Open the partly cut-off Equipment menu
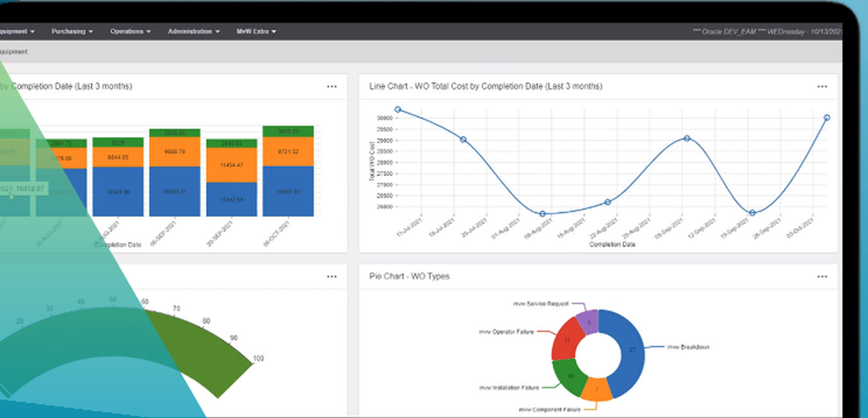This screenshot has width=868, height=418. coord(17,31)
